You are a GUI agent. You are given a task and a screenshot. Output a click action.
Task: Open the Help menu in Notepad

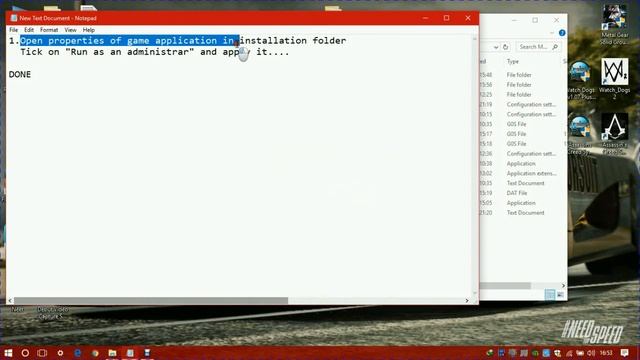point(89,30)
